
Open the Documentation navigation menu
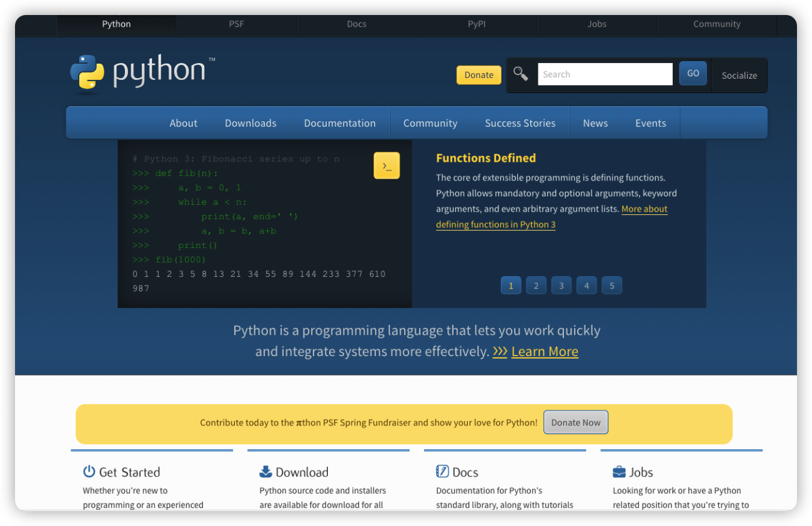pyautogui.click(x=340, y=123)
